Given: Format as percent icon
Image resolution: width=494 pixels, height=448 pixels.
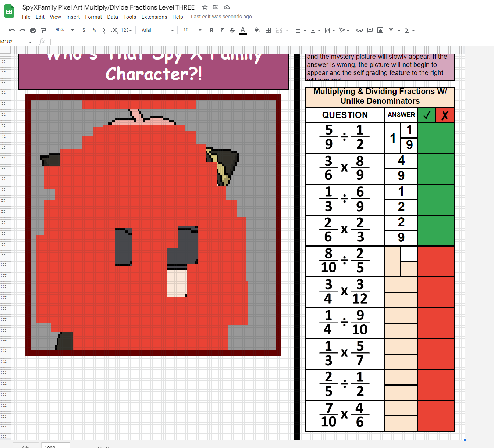Looking at the screenshot, I should (x=94, y=30).
